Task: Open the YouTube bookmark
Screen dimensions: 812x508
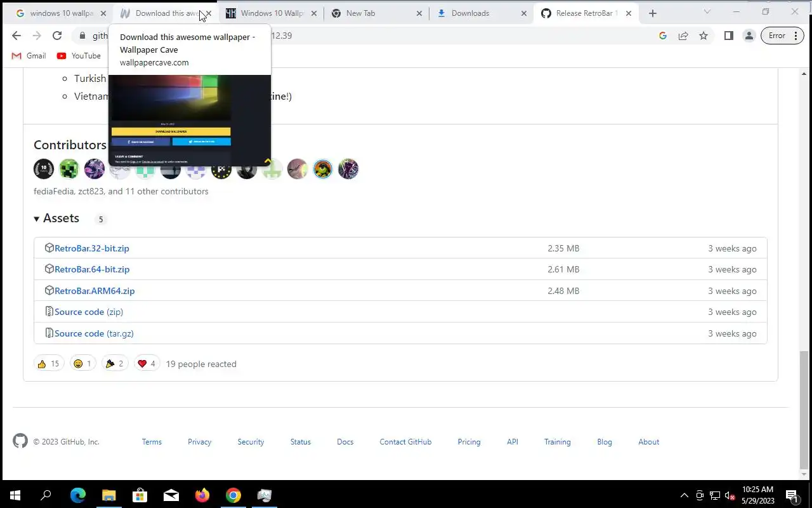Action: tap(79, 56)
